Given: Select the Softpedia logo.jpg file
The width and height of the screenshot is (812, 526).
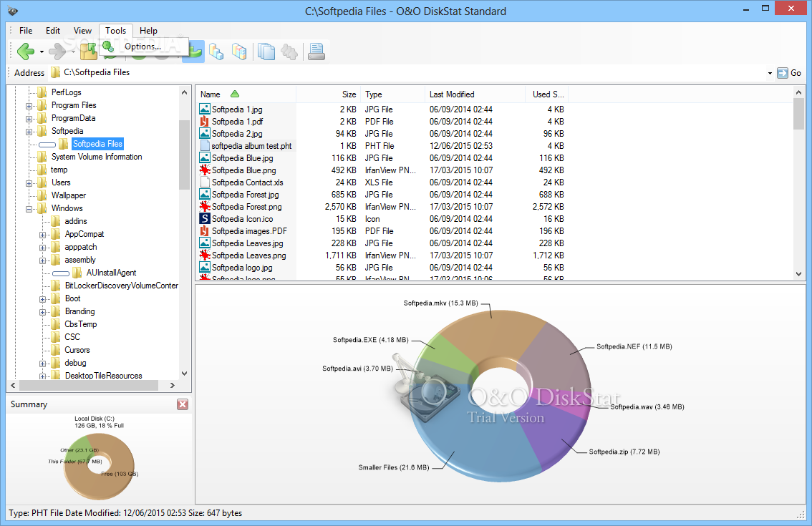Looking at the screenshot, I should click(382, 268).
